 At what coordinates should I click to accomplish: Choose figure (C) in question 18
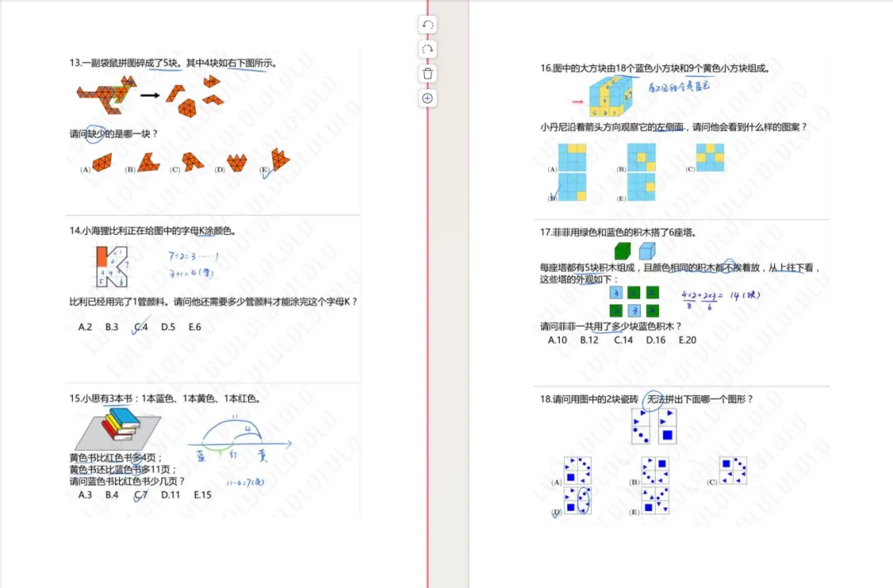tap(733, 471)
